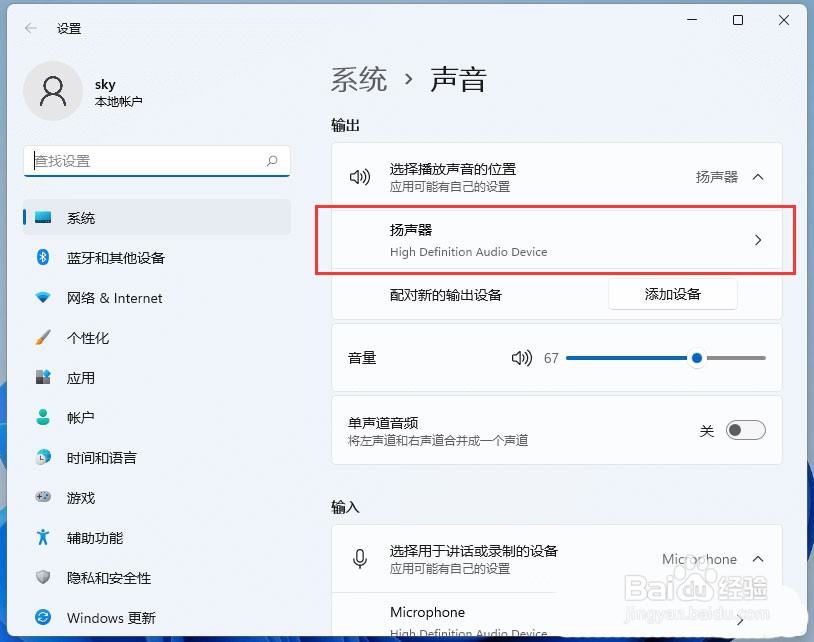The height and width of the screenshot is (642, 814).
Task: Click the 配对新的输出设备 label
Action: point(445,295)
